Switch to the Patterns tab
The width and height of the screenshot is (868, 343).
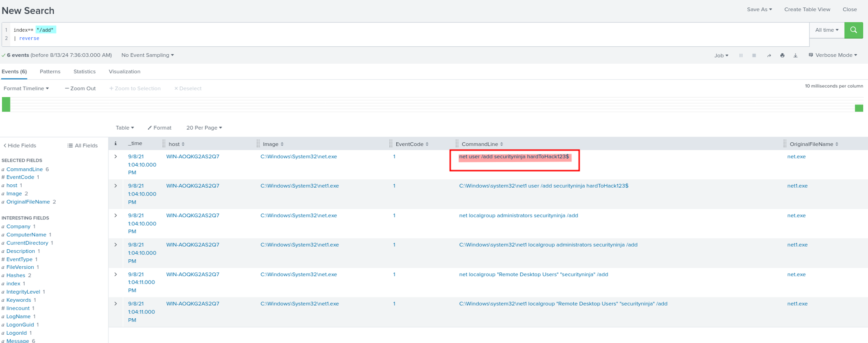50,72
